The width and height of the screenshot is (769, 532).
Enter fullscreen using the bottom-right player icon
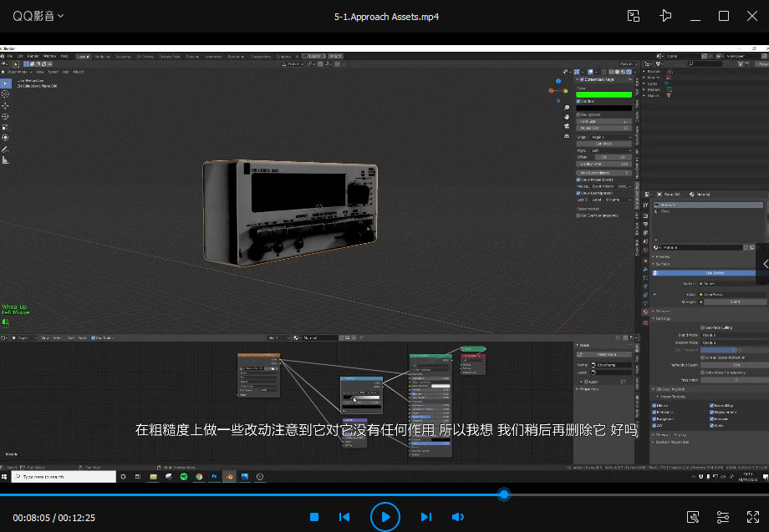pyautogui.click(x=753, y=516)
